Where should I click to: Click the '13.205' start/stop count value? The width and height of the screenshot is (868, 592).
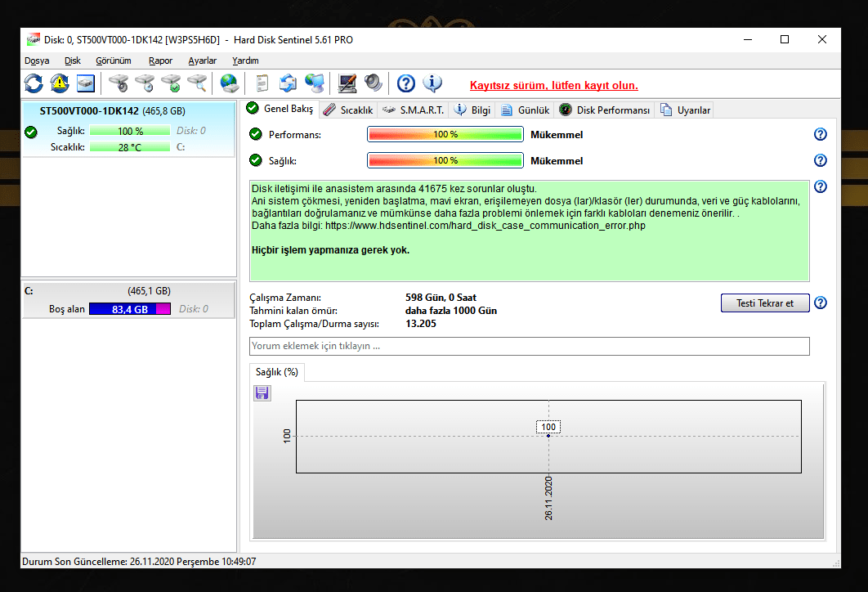point(421,324)
